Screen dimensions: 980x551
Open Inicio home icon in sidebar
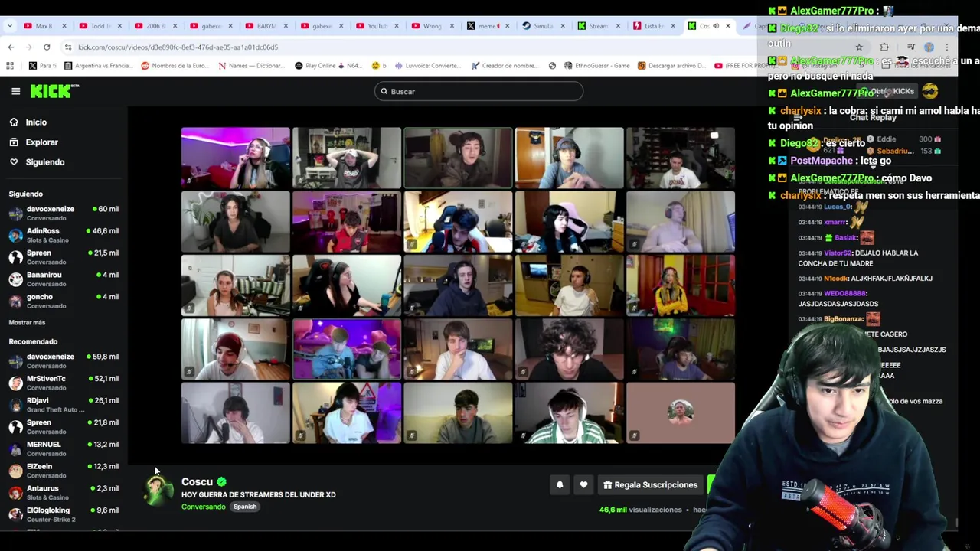coord(14,122)
